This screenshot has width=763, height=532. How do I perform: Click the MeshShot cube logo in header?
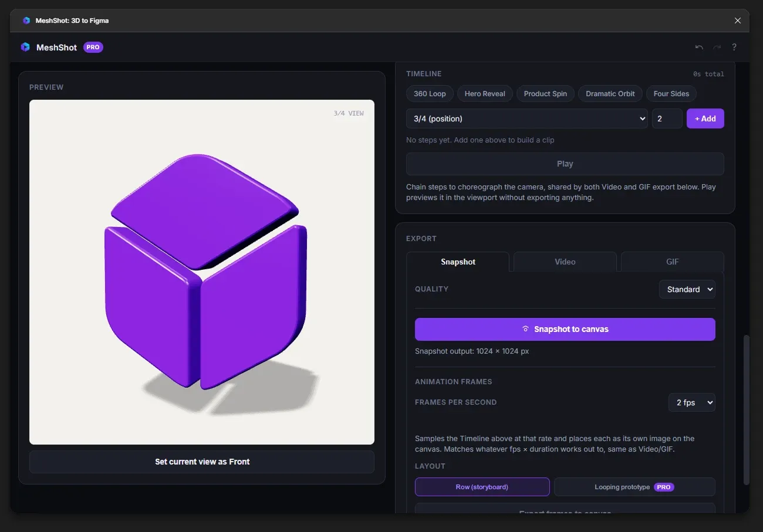[25, 48]
